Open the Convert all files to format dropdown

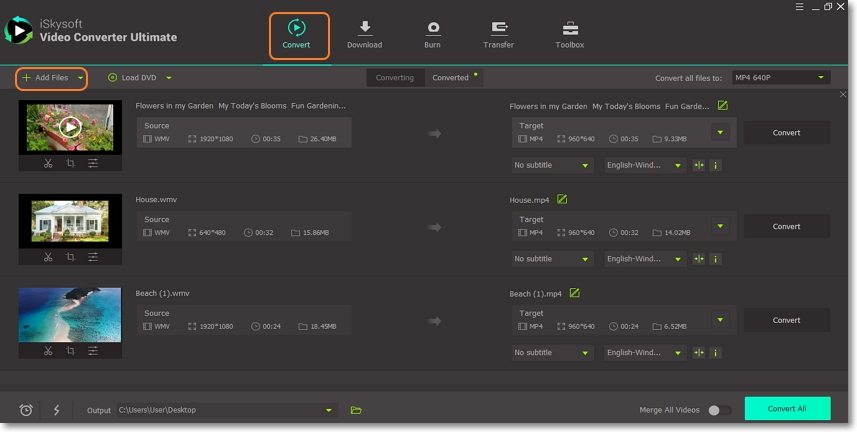click(780, 77)
